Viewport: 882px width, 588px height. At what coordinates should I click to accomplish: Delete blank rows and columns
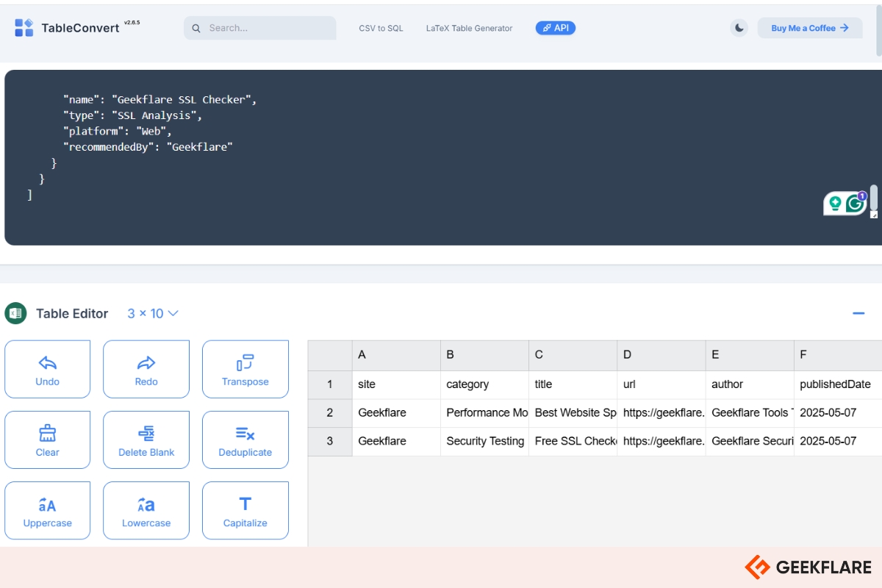pyautogui.click(x=146, y=440)
